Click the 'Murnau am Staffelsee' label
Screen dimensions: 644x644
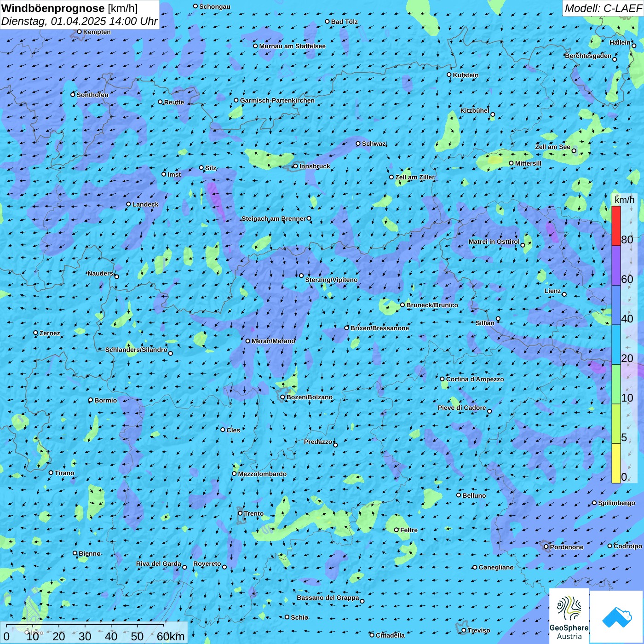292,46
